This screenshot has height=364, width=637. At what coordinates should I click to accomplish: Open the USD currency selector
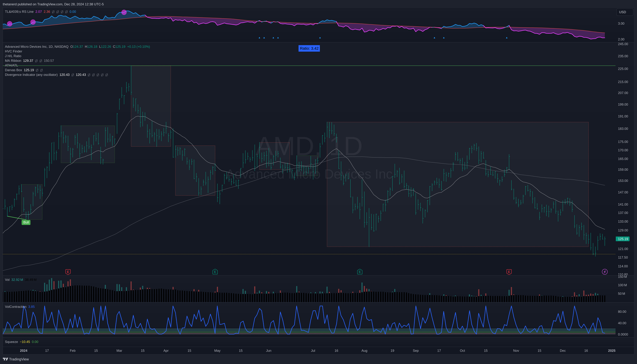coord(624,12)
